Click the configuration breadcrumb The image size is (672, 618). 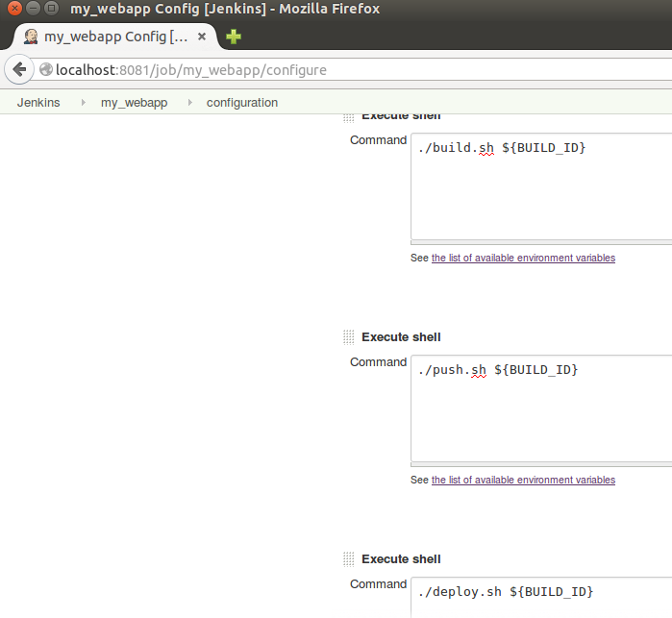(x=242, y=103)
